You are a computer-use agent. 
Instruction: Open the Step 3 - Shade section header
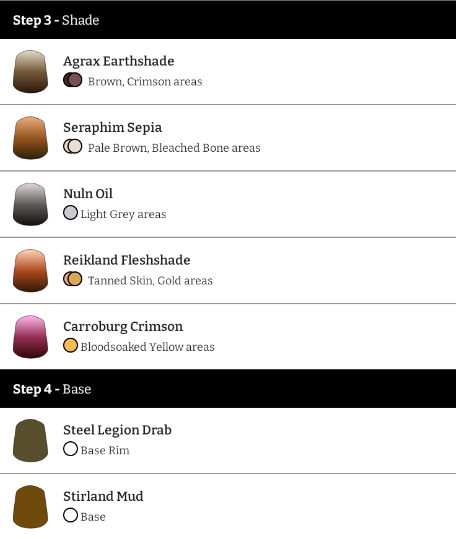[228, 20]
